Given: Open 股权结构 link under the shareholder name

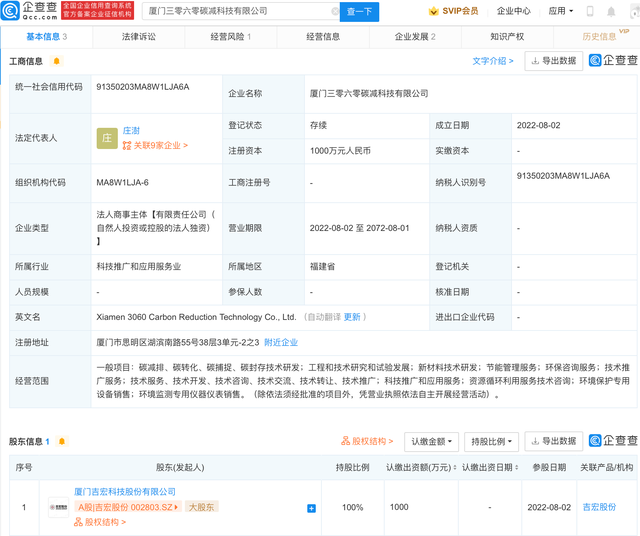Looking at the screenshot, I should [x=100, y=522].
